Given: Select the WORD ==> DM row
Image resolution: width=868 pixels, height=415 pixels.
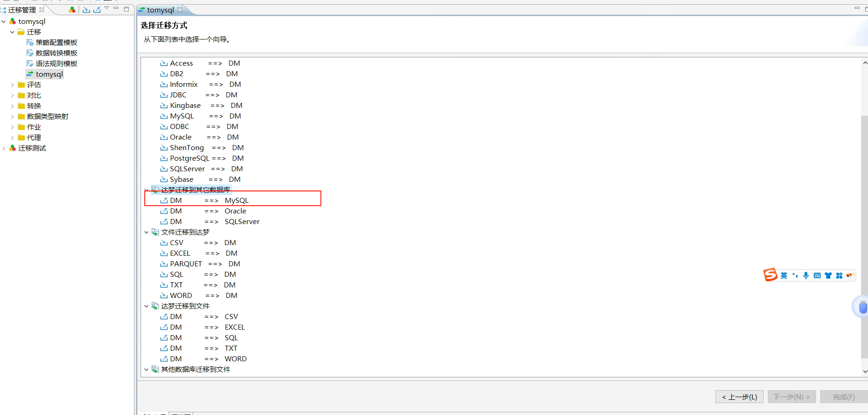Looking at the screenshot, I should click(199, 296).
